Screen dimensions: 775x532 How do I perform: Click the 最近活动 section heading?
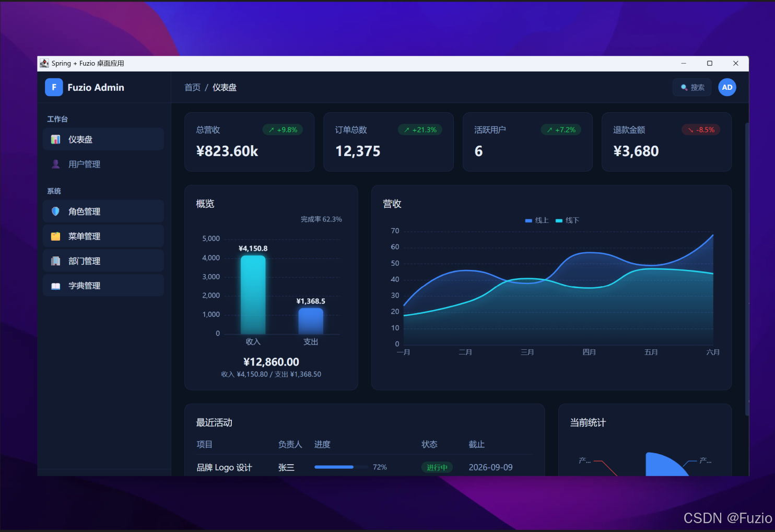(x=214, y=422)
